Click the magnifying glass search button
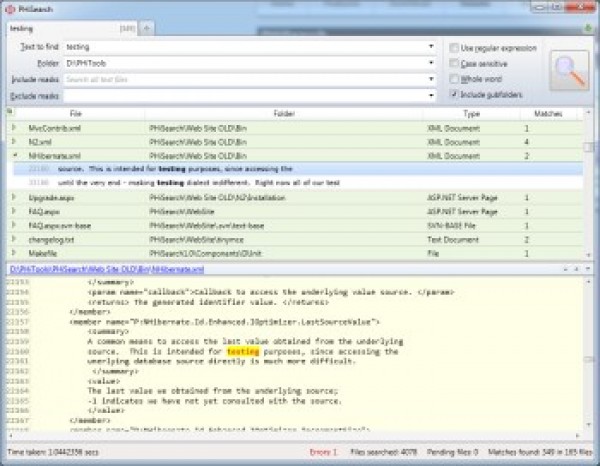Screen dimensions: 600x466 click(x=569, y=71)
